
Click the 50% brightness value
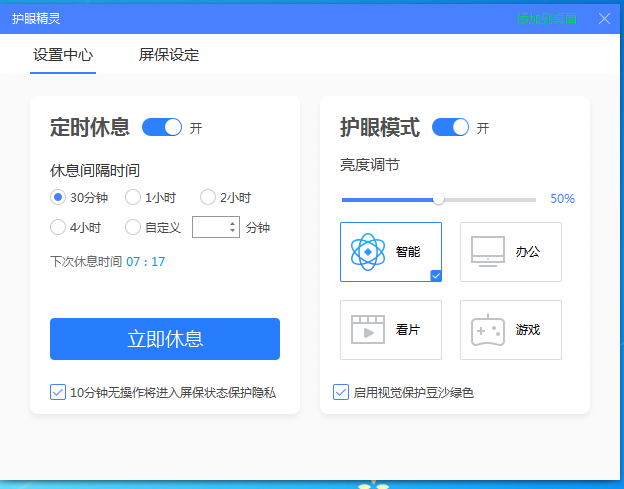point(562,199)
